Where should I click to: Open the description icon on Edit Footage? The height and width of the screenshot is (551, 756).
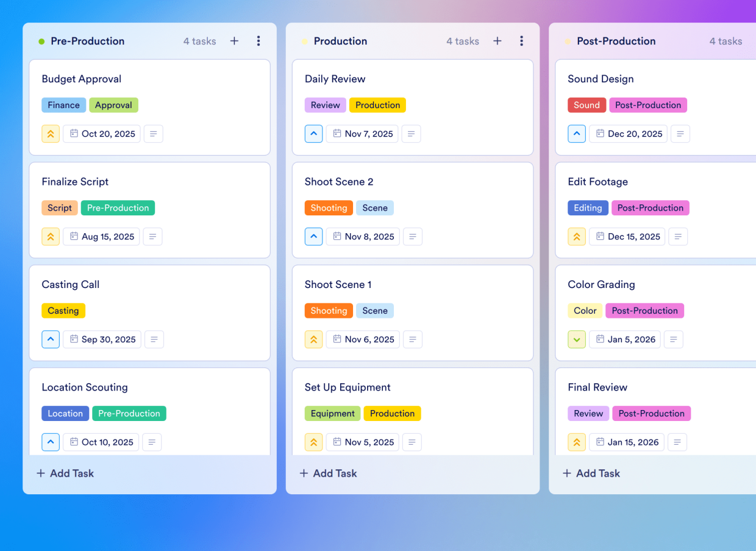coord(678,236)
